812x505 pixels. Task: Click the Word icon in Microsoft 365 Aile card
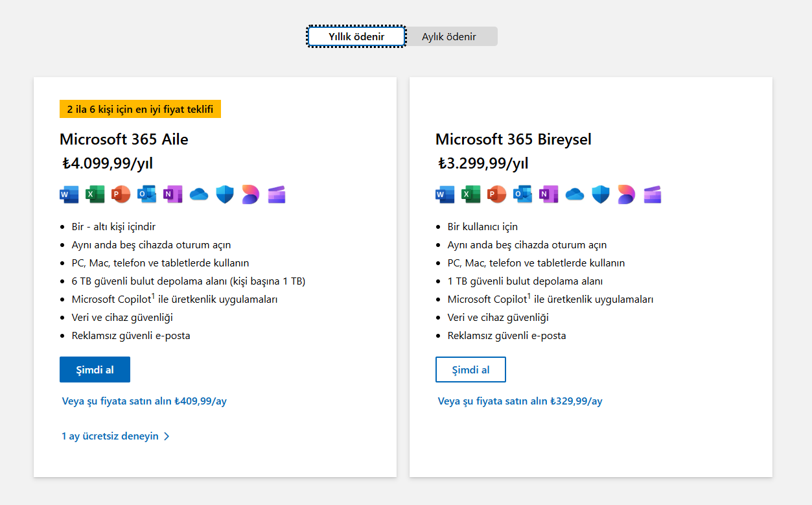[69, 194]
